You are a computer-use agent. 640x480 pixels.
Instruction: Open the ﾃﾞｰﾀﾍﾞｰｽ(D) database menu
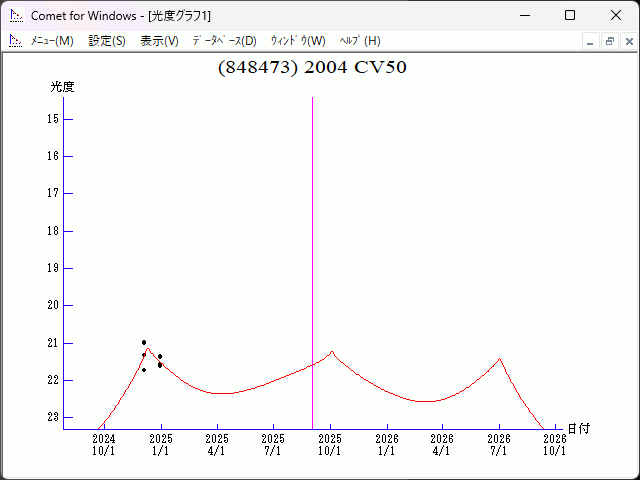[224, 41]
